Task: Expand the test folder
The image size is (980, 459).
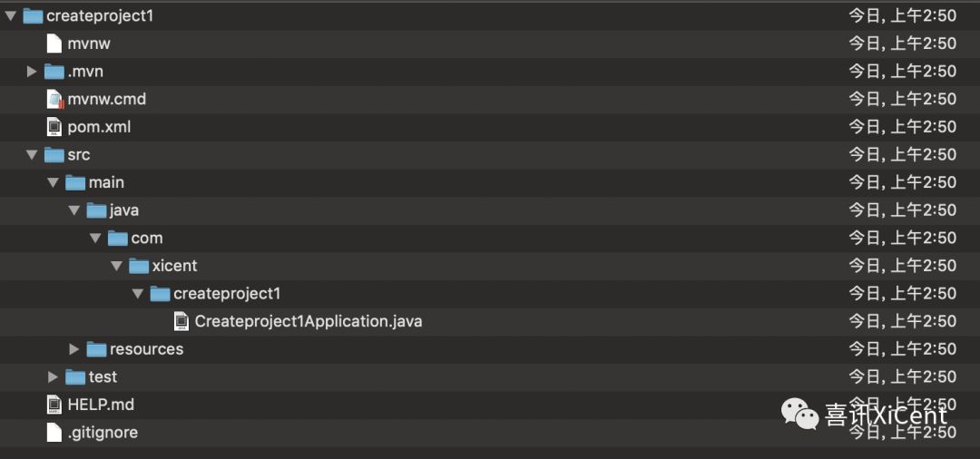Action: pyautogui.click(x=54, y=377)
